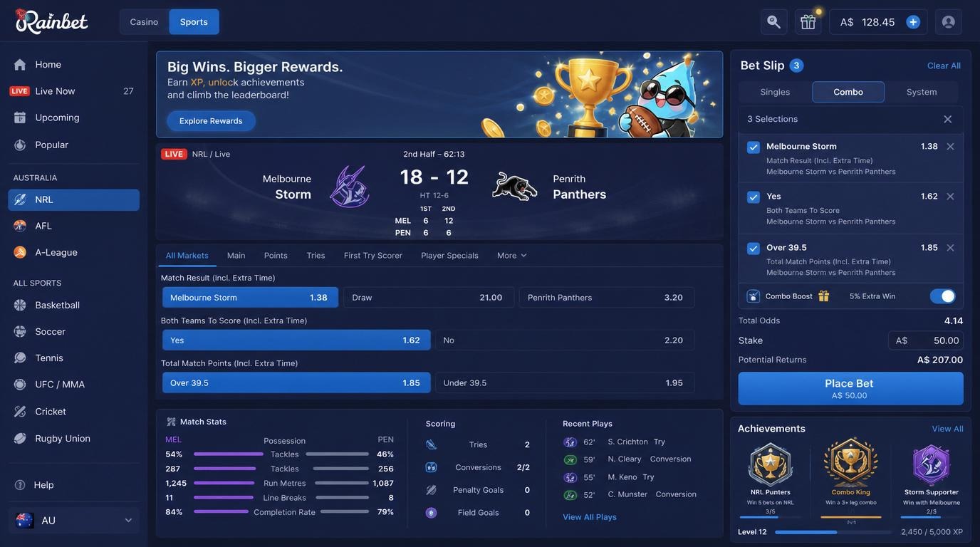
Task: Open the user profile avatar icon
Action: click(949, 22)
